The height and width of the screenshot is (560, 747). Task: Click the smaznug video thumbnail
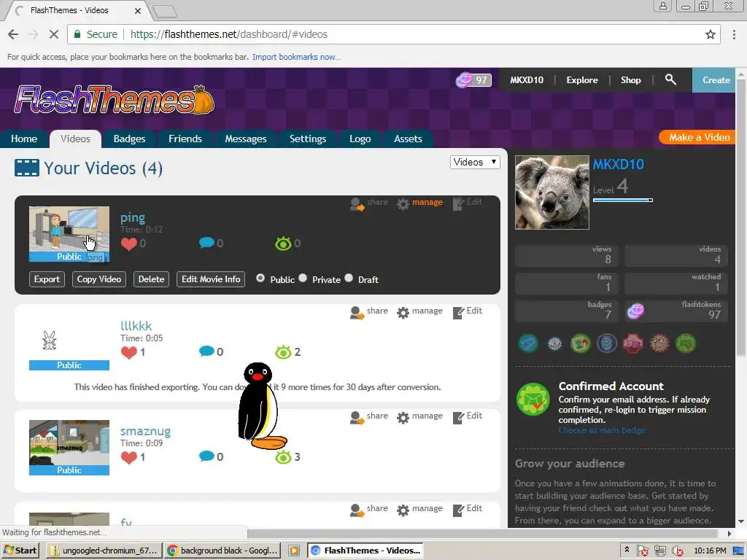click(x=69, y=448)
